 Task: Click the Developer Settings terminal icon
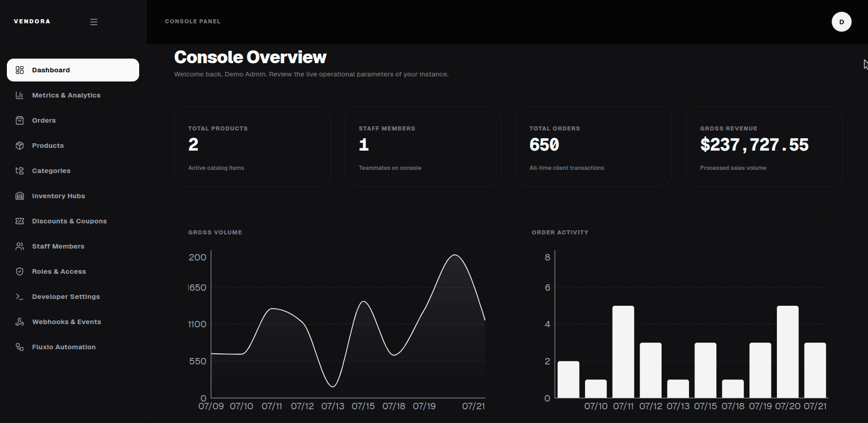click(x=20, y=297)
